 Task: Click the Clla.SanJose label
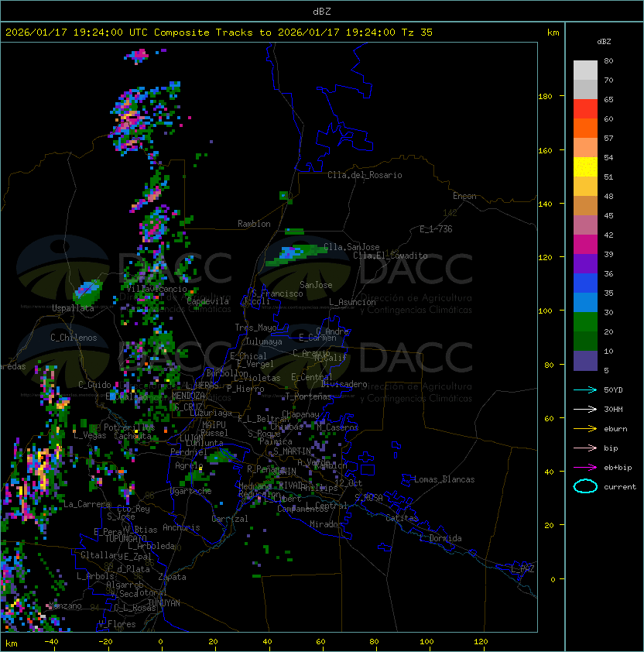tap(351, 247)
